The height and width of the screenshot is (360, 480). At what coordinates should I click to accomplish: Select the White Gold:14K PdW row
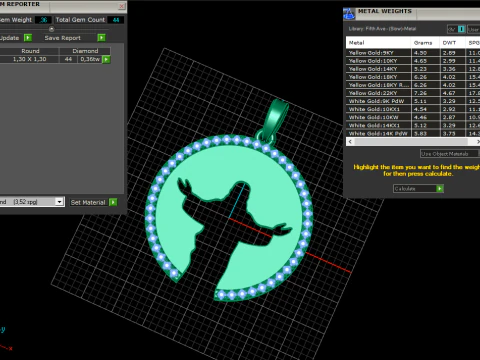pyautogui.click(x=413, y=133)
